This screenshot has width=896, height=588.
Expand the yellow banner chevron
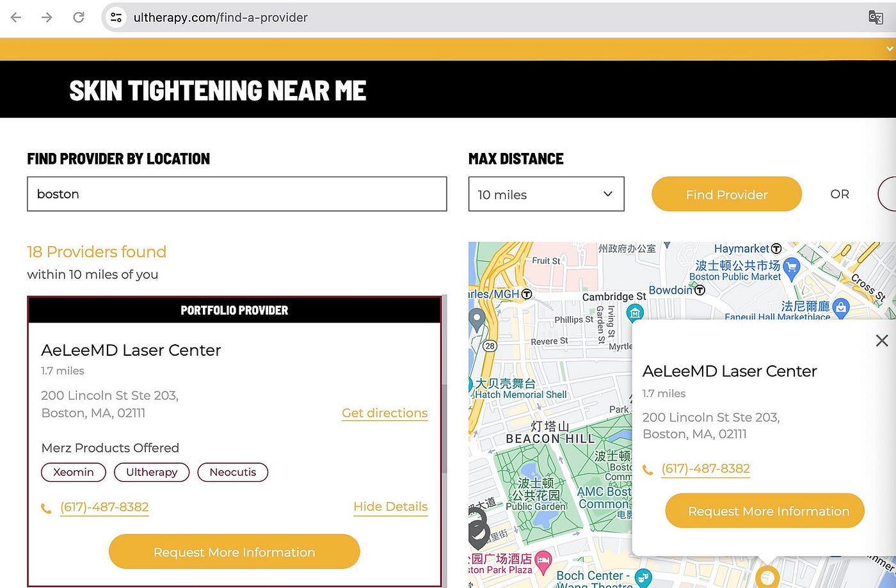click(890, 49)
